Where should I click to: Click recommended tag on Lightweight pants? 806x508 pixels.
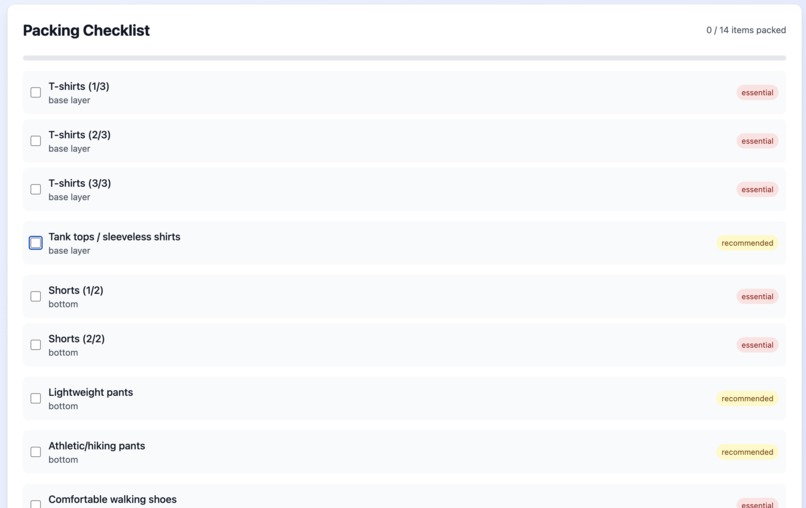point(747,398)
